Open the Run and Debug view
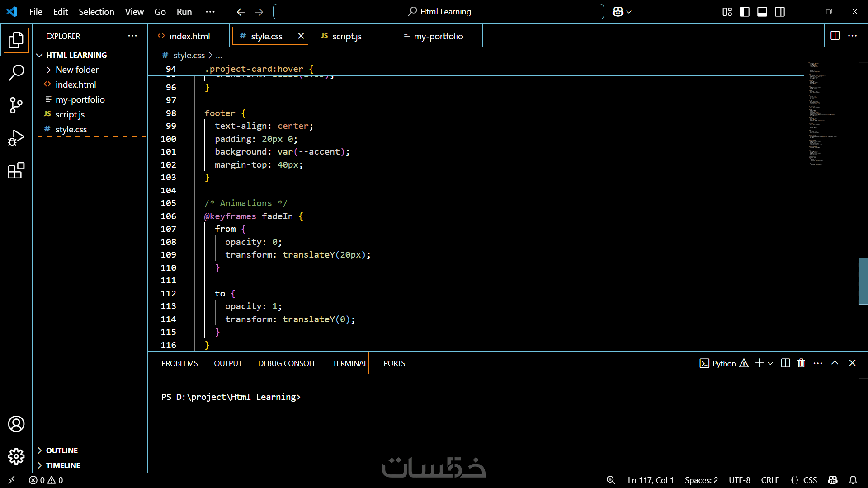 coord(16,138)
